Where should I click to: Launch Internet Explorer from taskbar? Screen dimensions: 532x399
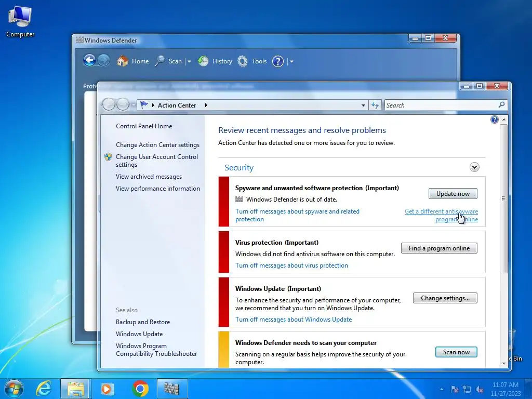coord(44,389)
